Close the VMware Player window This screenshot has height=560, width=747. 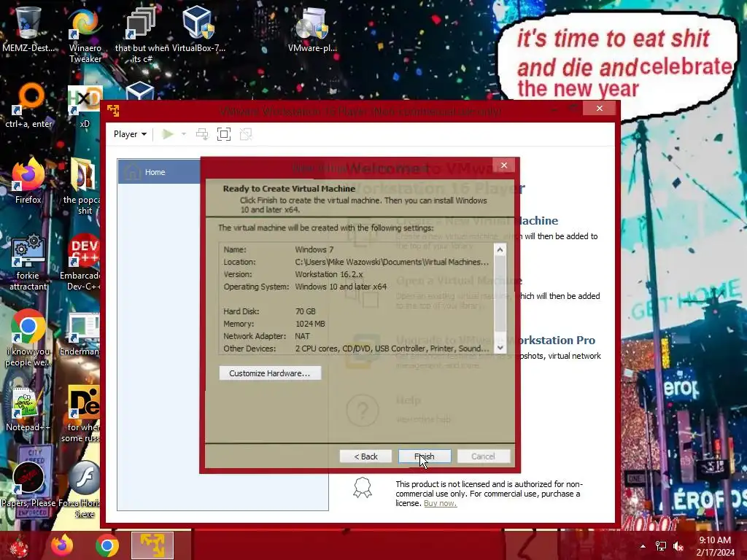[x=600, y=108]
